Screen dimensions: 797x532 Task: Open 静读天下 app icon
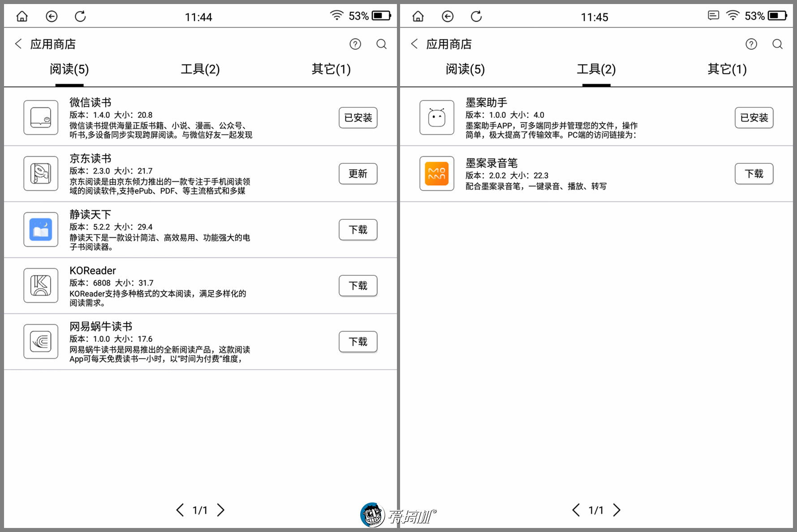click(41, 230)
